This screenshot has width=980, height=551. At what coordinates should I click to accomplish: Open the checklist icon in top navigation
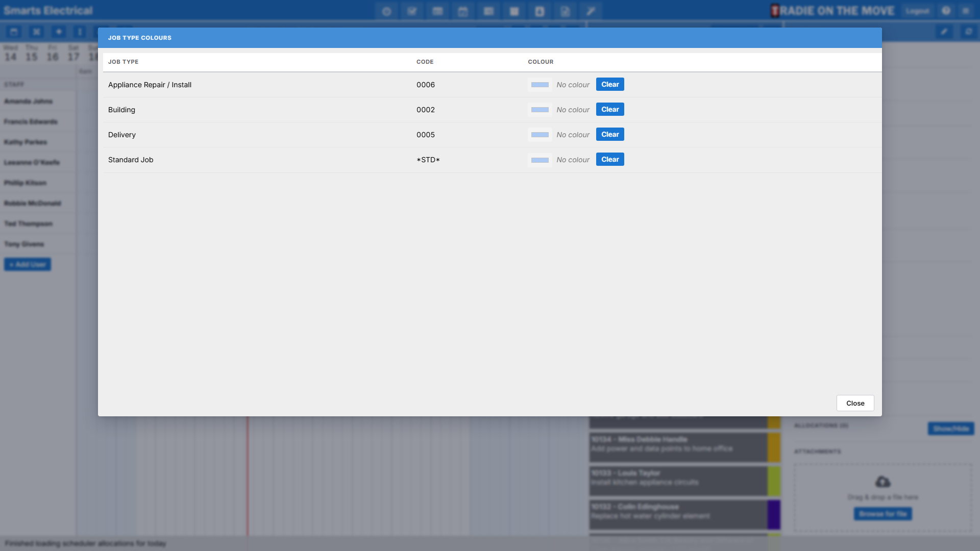click(412, 11)
